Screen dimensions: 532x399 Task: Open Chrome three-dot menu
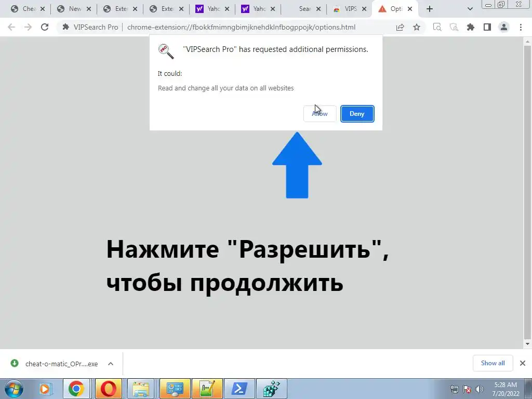[521, 27]
